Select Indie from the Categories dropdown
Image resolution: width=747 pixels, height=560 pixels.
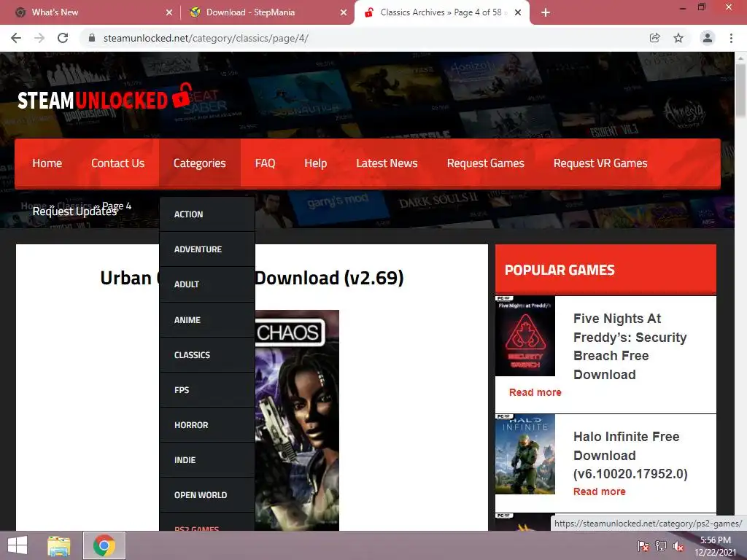click(x=207, y=460)
